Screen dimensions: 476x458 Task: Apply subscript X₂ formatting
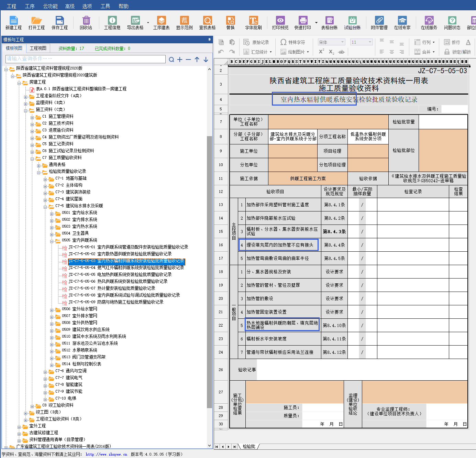(x=331, y=52)
